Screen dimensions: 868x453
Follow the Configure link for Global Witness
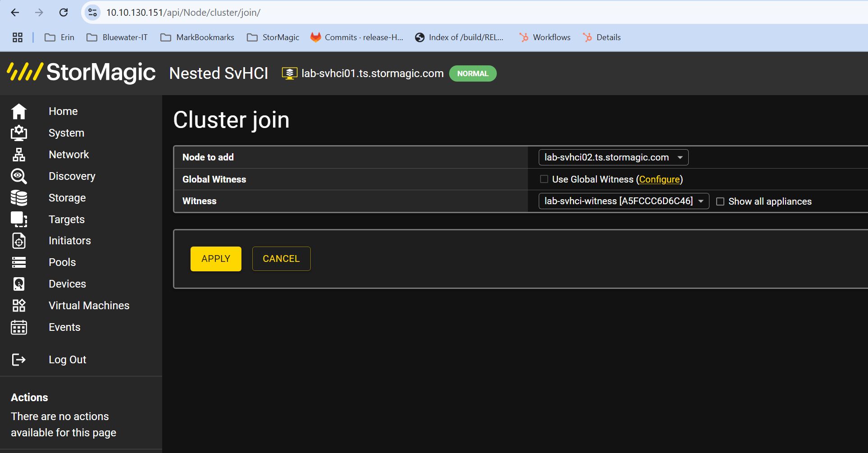click(x=659, y=179)
